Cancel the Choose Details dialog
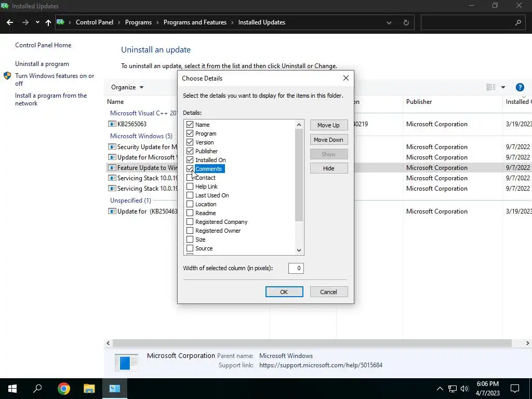 pos(328,292)
